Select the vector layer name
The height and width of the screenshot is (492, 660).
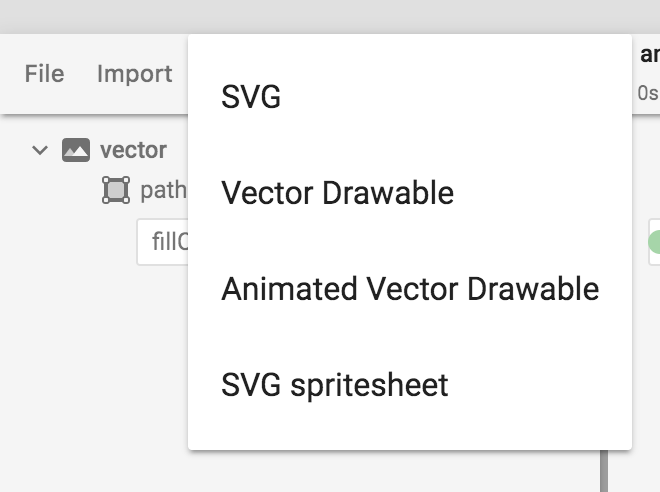coord(133,150)
